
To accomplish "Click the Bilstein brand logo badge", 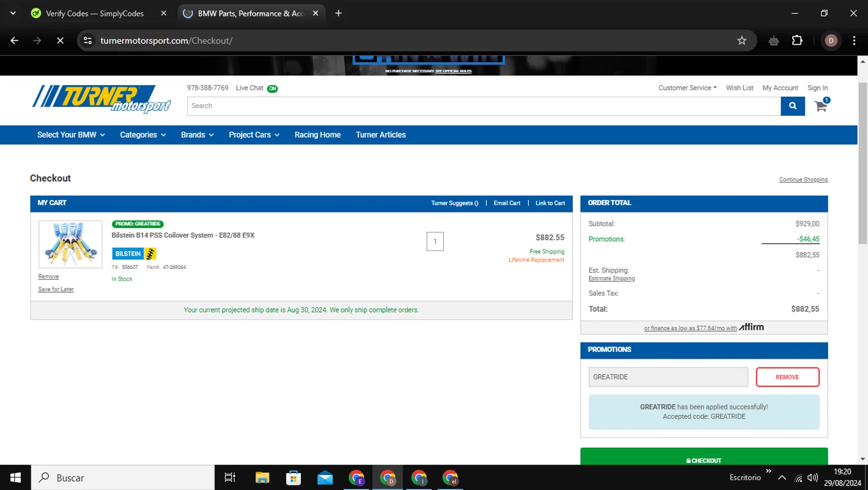I will 134,253.
